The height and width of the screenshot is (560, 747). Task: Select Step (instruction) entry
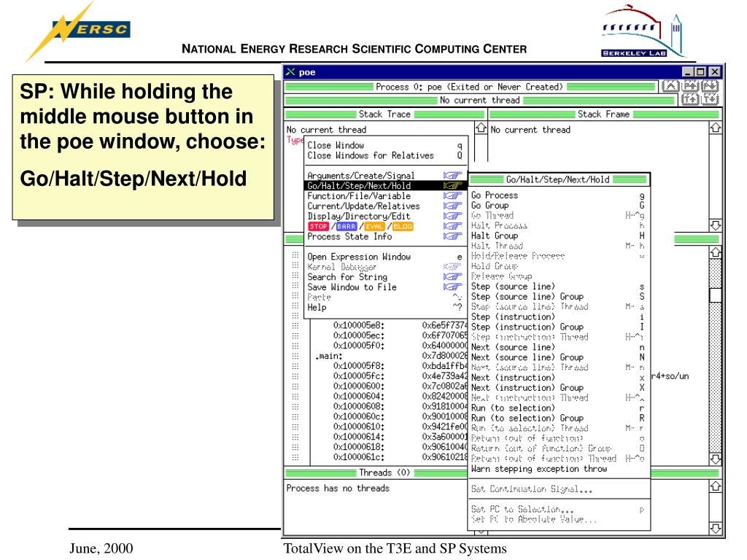tap(558, 317)
